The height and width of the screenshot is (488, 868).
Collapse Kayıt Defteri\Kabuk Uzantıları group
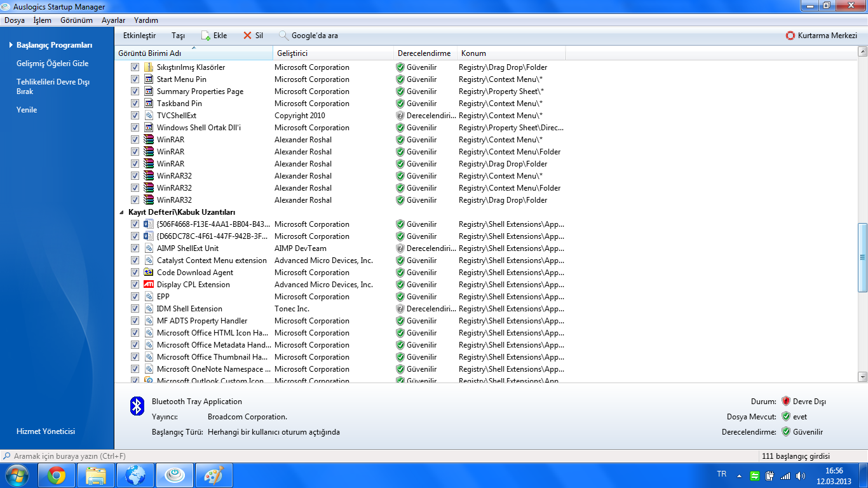[x=121, y=212]
